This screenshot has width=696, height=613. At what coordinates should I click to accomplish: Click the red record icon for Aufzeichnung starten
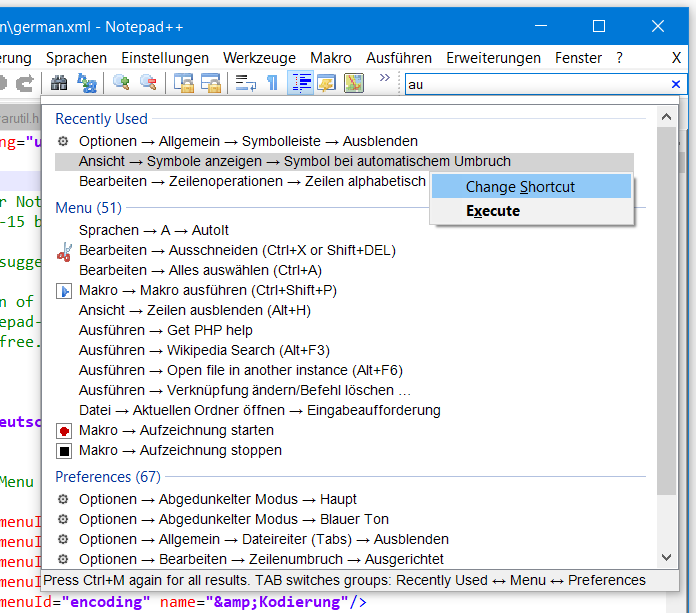pyautogui.click(x=64, y=431)
